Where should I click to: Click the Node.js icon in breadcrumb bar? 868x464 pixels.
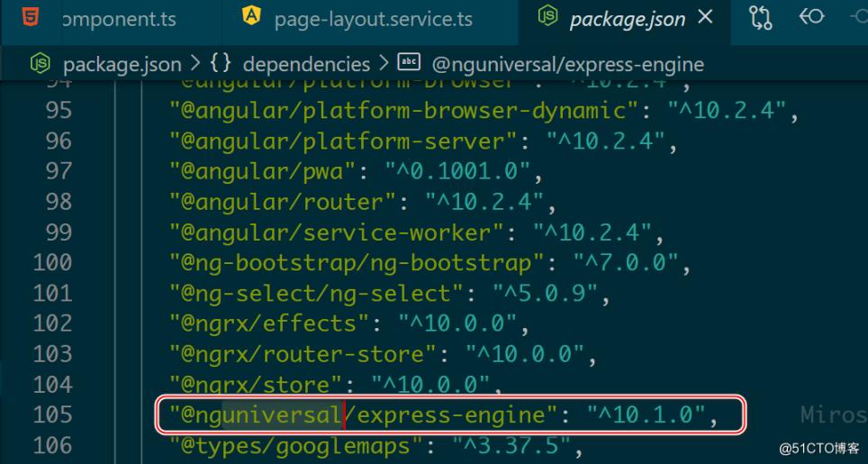pos(41,64)
